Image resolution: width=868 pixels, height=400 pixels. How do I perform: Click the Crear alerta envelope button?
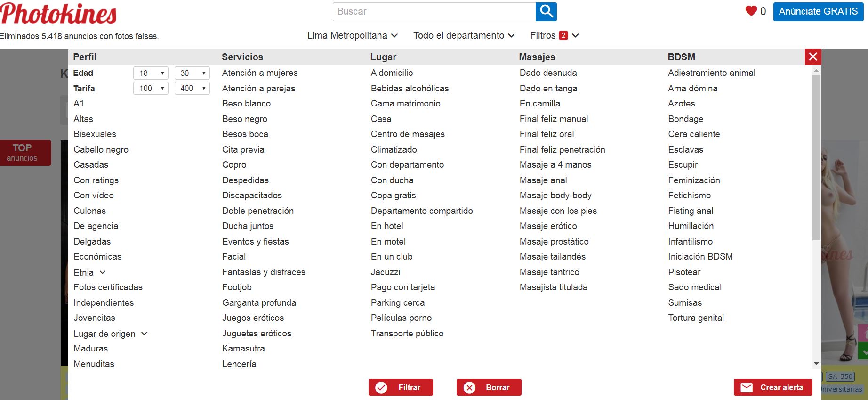772,387
